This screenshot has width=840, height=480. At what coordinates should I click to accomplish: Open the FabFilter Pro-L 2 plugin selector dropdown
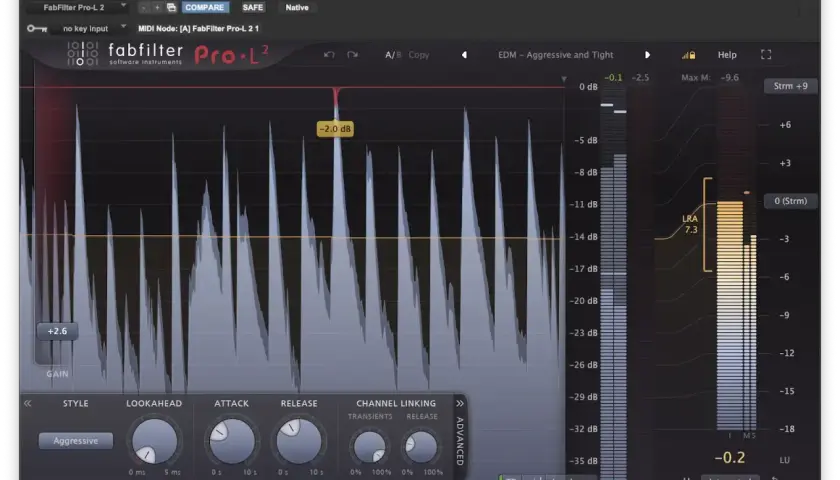pos(78,8)
